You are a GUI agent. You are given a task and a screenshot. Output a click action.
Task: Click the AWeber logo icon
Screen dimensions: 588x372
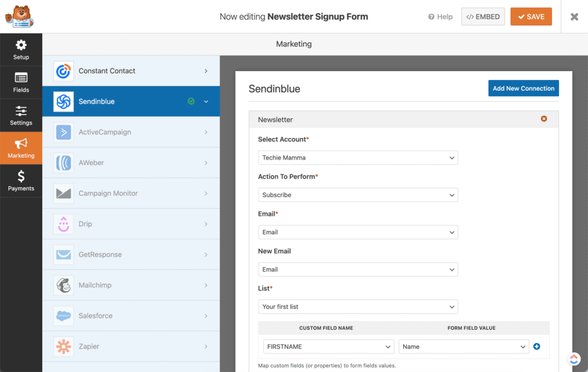(x=63, y=163)
